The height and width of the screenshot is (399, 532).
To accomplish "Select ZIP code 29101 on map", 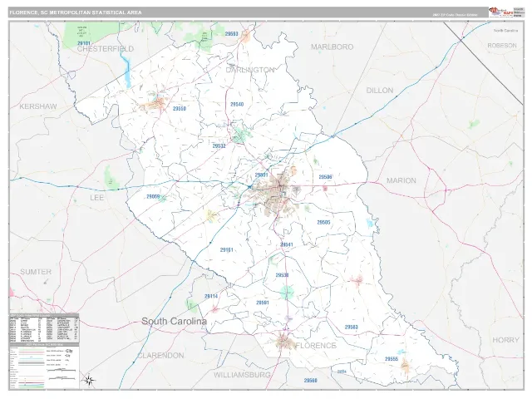I will 84,43.
